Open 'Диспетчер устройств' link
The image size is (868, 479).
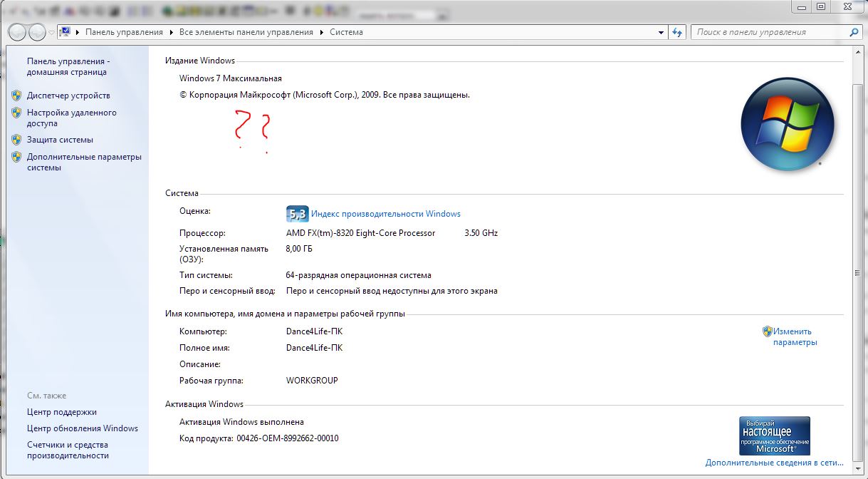[68, 96]
